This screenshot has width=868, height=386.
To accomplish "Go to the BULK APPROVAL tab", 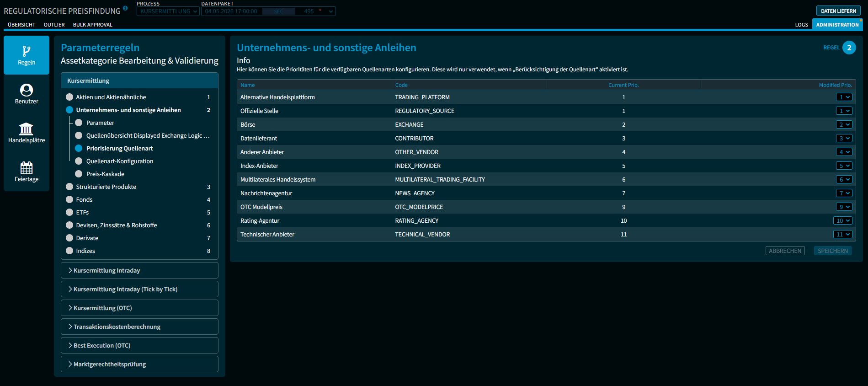I will click(93, 25).
